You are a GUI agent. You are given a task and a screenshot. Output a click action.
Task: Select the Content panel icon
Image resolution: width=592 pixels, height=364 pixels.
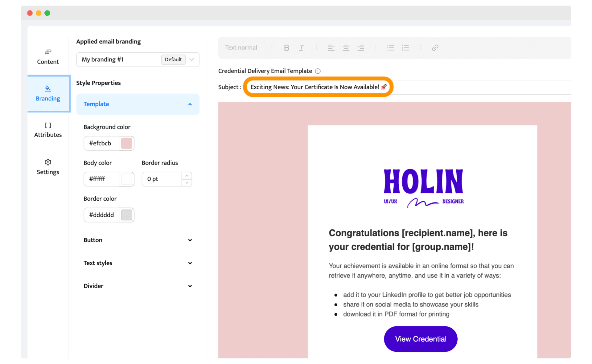[48, 56]
